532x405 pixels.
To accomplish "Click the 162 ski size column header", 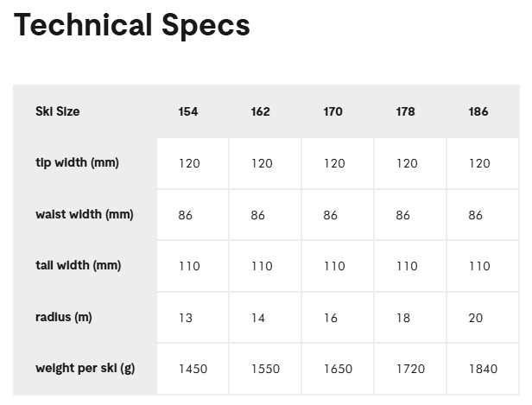I will 261,111.
